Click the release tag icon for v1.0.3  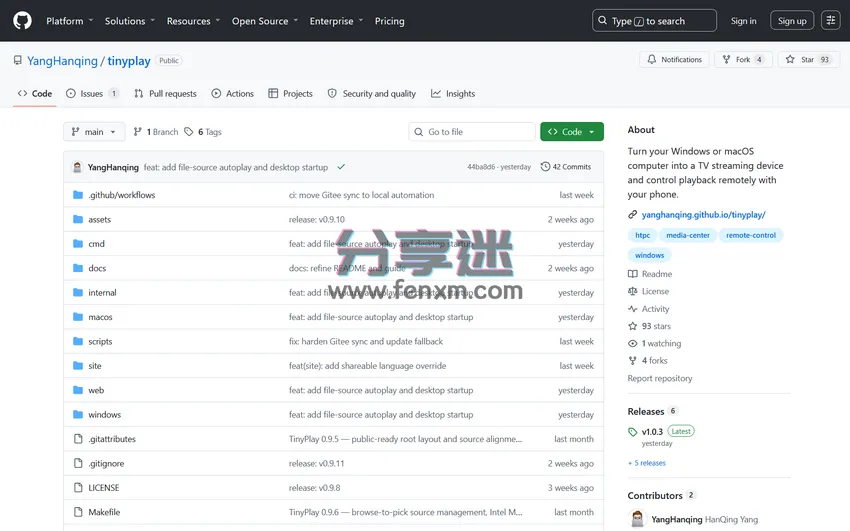(633, 432)
